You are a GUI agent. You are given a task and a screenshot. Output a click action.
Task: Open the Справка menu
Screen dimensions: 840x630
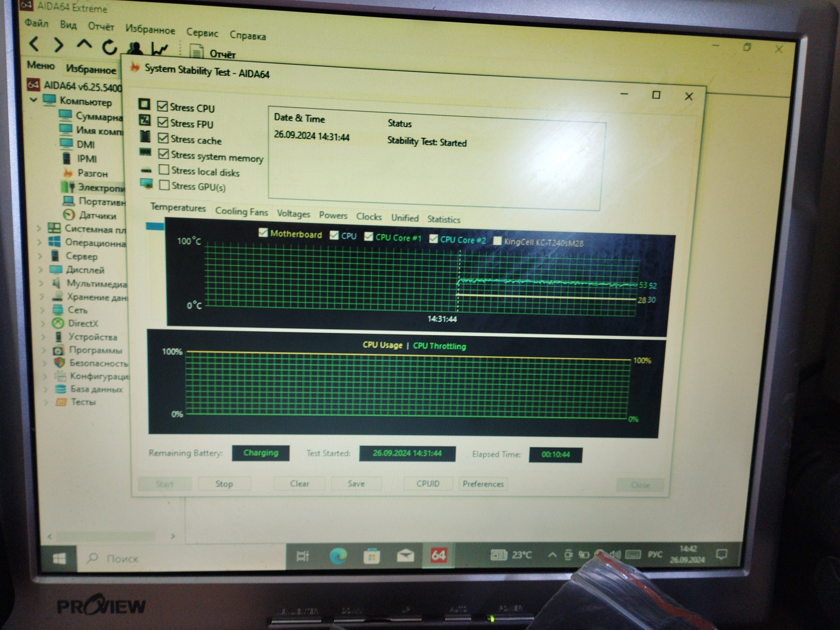click(248, 35)
